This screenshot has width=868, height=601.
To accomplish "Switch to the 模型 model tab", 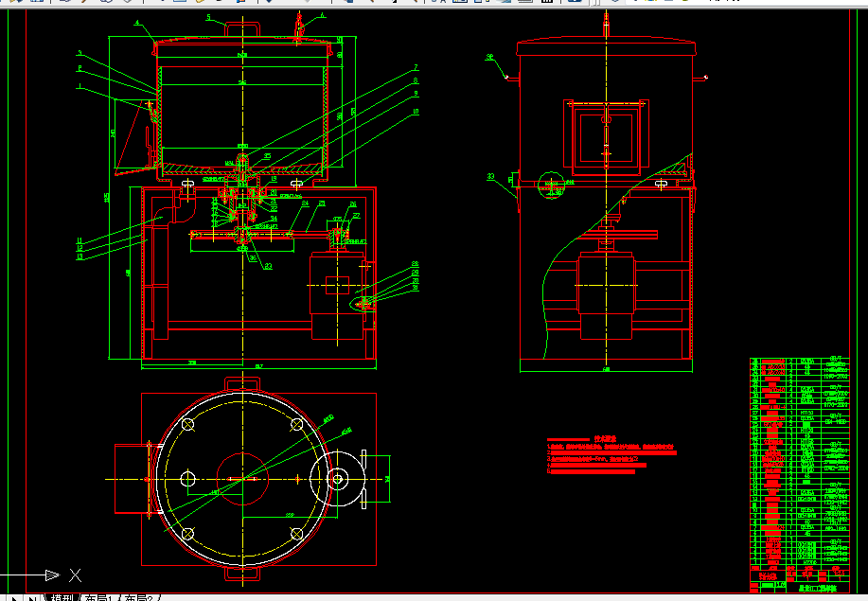I will [x=61, y=597].
